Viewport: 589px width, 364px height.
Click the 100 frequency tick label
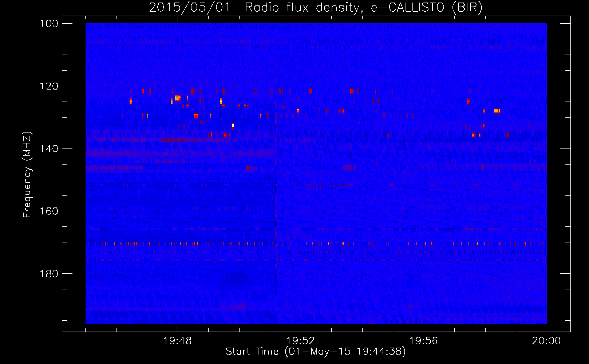click(49, 24)
